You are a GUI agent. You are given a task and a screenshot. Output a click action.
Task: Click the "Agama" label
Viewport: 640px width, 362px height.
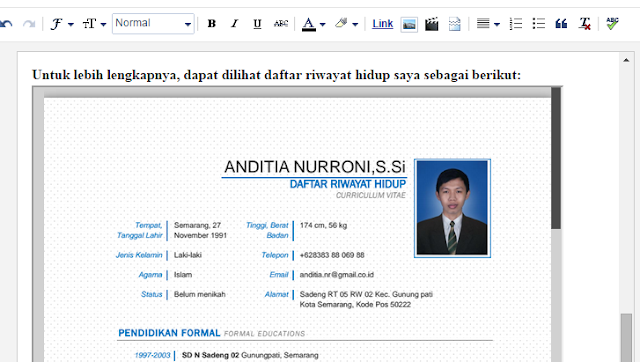pyautogui.click(x=150, y=275)
